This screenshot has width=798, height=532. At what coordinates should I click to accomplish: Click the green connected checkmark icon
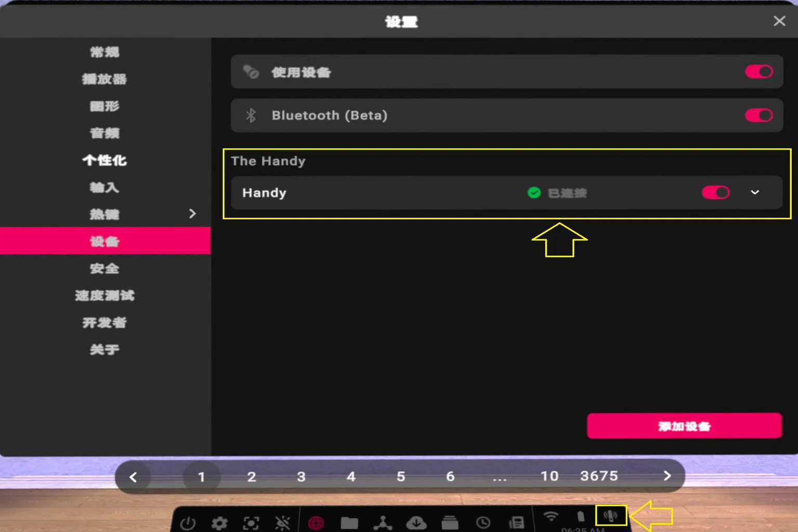pyautogui.click(x=534, y=193)
